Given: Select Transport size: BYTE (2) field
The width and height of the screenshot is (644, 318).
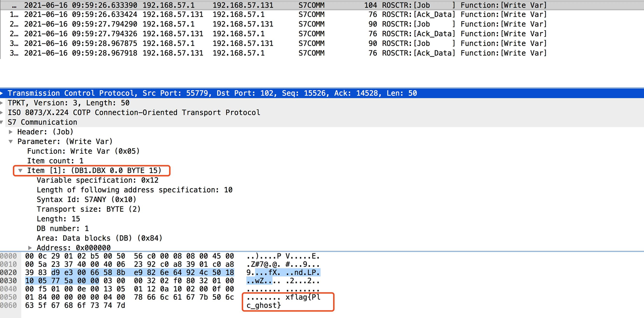Looking at the screenshot, I should (89, 210).
